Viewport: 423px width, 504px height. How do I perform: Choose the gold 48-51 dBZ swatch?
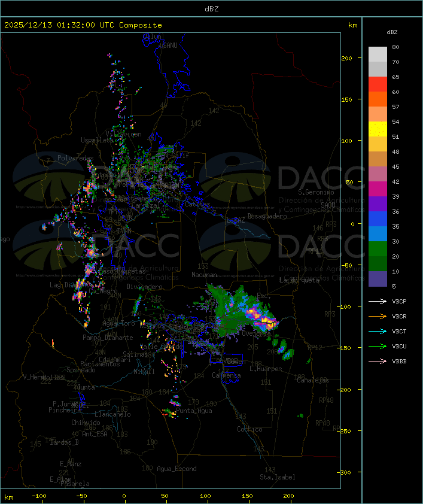click(378, 144)
